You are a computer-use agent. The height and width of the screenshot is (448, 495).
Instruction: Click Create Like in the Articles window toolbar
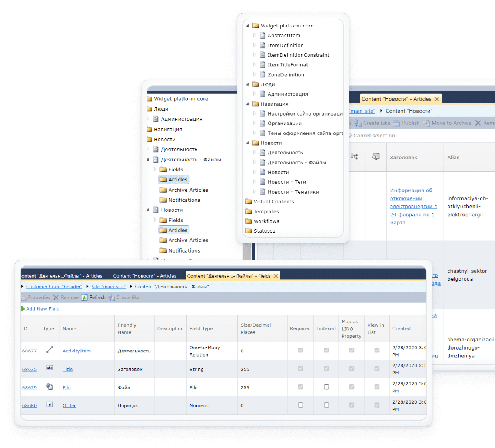(x=372, y=123)
